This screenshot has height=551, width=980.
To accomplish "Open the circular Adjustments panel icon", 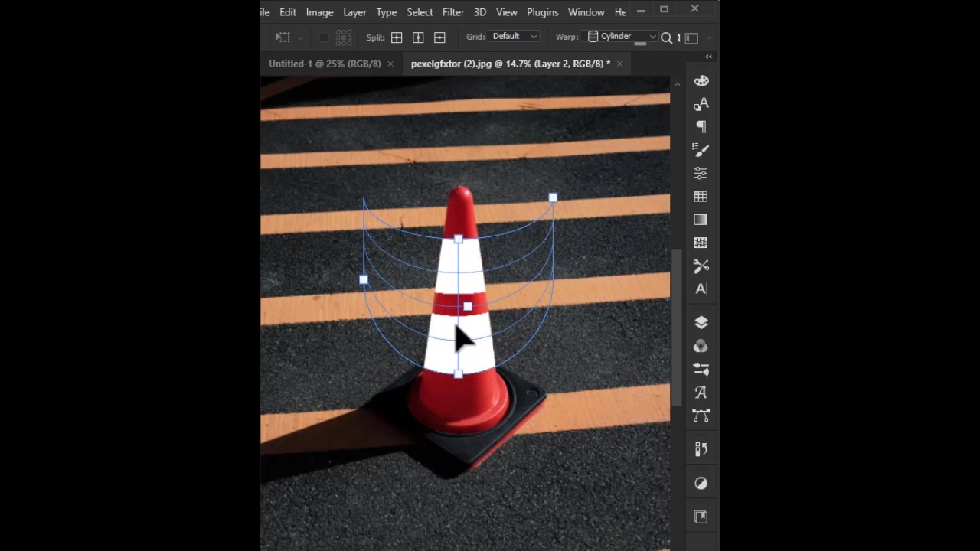I will point(701,483).
